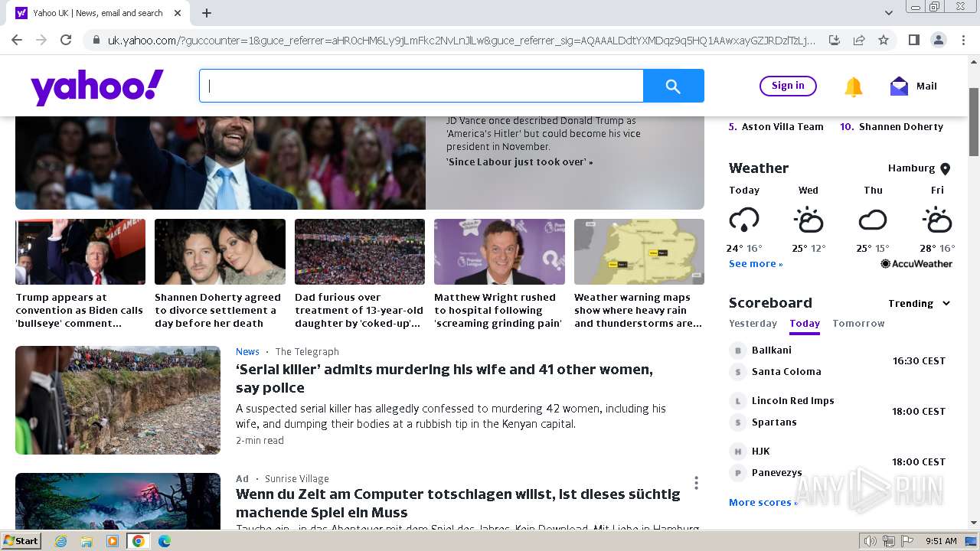
Task: Open the More scores link
Action: pyautogui.click(x=763, y=503)
